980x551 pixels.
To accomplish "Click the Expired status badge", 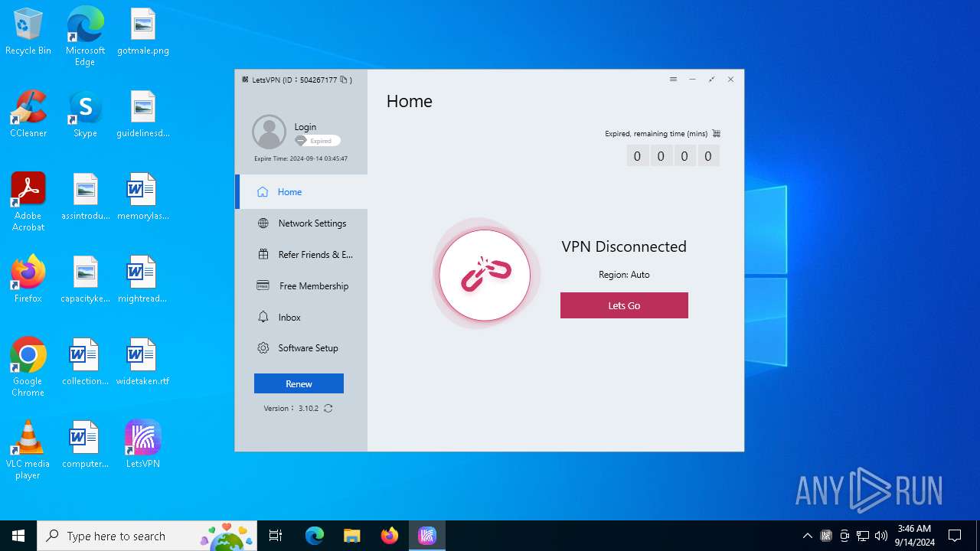I will pyautogui.click(x=318, y=141).
